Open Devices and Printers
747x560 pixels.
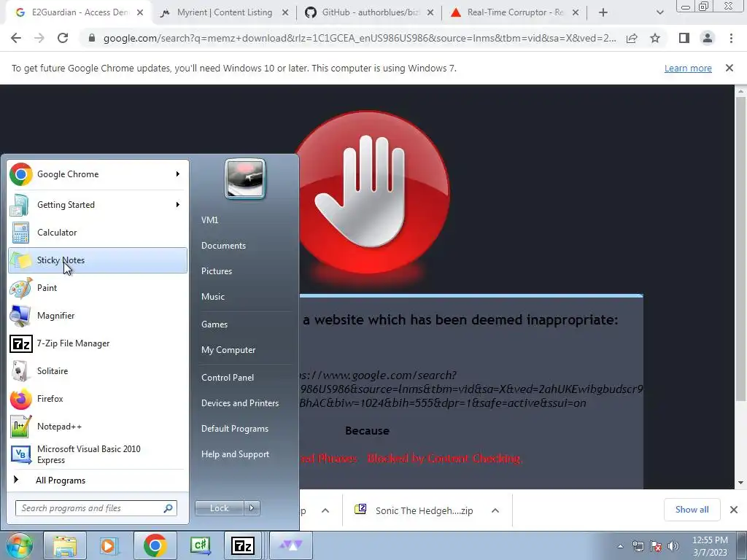point(239,402)
